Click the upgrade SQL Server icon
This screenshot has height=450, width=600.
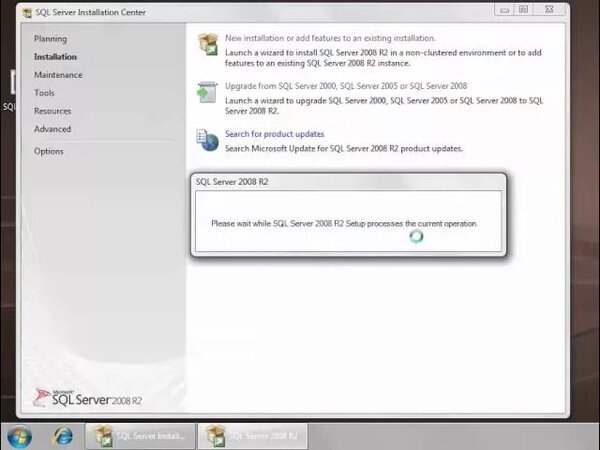[207, 92]
